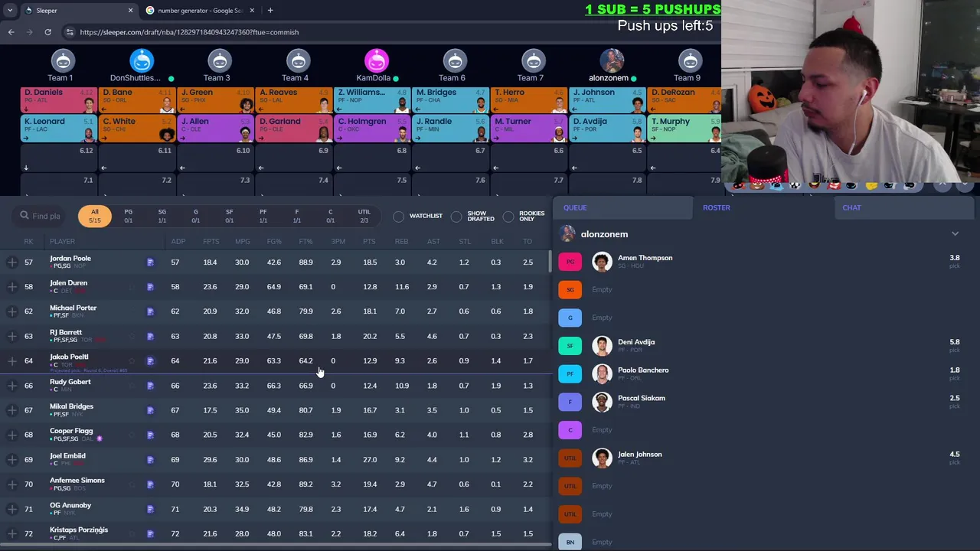This screenshot has width=980, height=551.
Task: Open Jakob Poeltl's player notes icon
Action: pyautogui.click(x=150, y=360)
